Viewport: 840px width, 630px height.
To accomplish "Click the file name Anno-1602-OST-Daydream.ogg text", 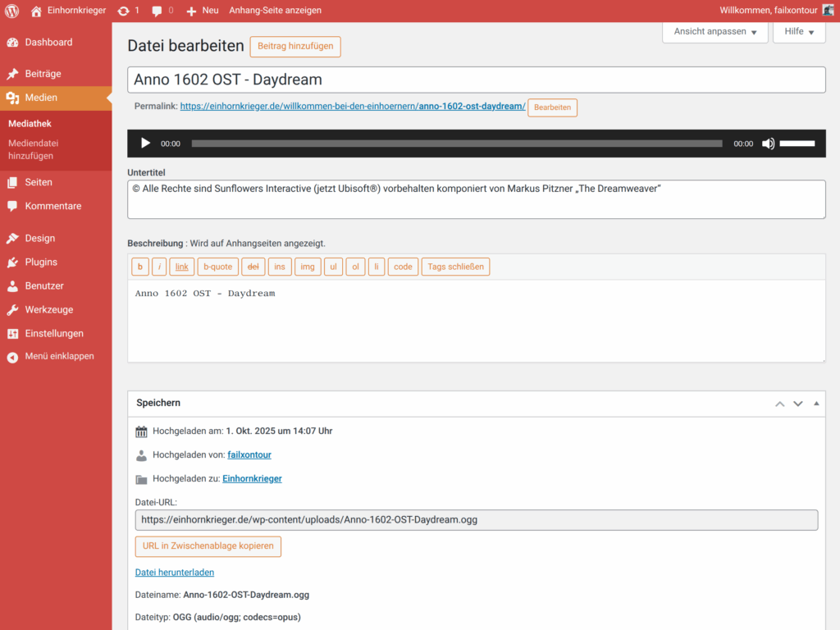I will 246,596.
